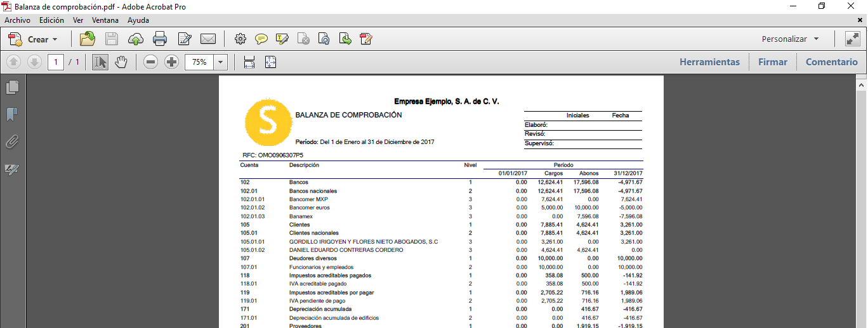Open the 75% zoom level dropdown
868x328 pixels.
coord(220,62)
